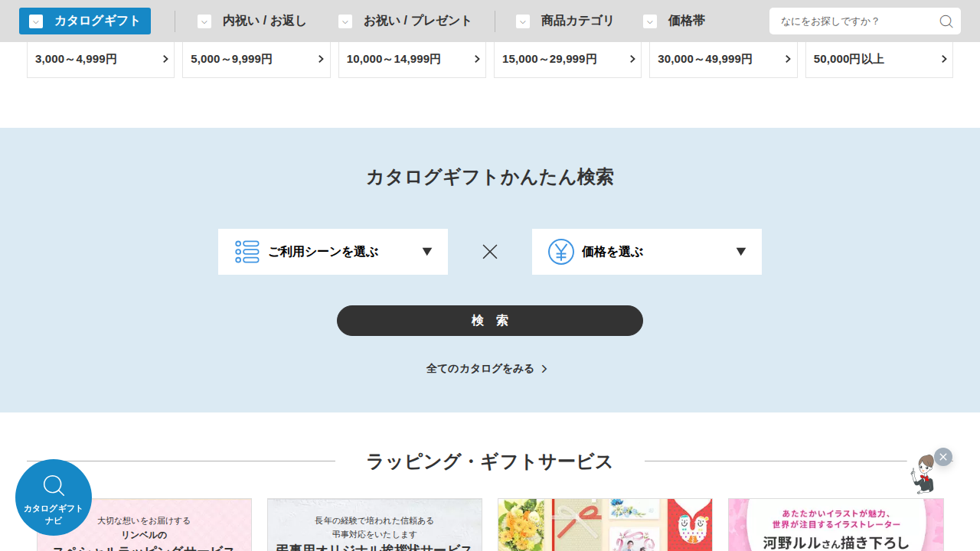Open 全てのカタログをみる link
This screenshot has height=551, width=980.
pos(487,369)
